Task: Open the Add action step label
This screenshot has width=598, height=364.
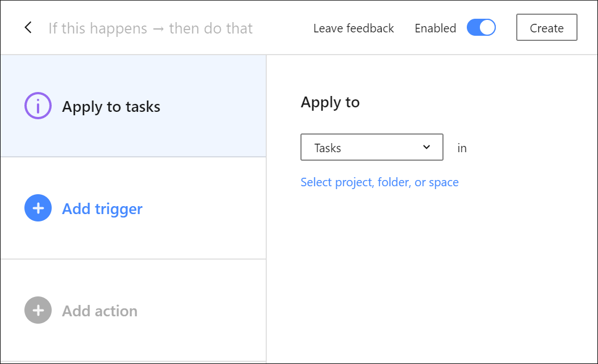Action: (100, 311)
